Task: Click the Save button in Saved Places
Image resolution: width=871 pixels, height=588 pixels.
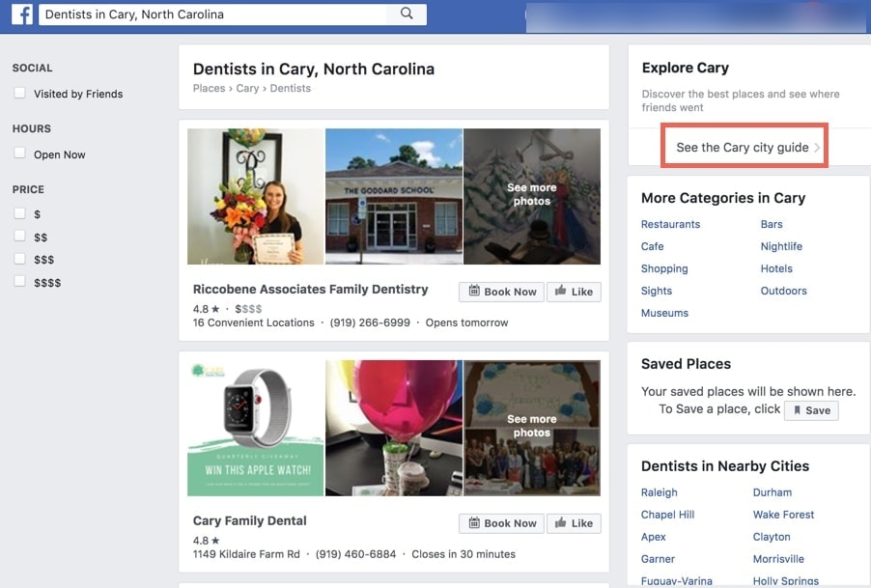Action: [x=811, y=410]
